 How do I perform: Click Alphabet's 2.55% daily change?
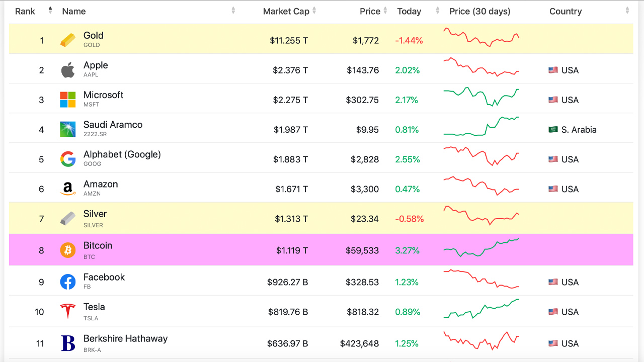coord(408,159)
